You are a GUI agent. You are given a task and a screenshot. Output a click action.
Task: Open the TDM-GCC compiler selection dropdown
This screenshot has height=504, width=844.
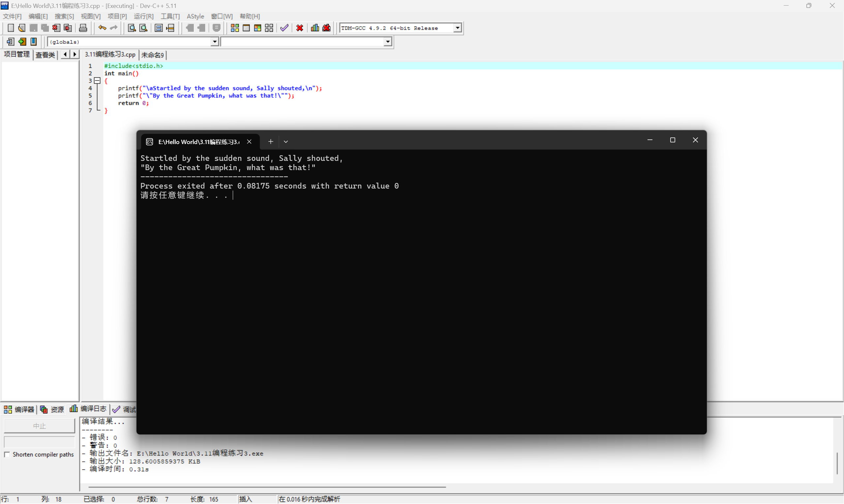pos(458,28)
